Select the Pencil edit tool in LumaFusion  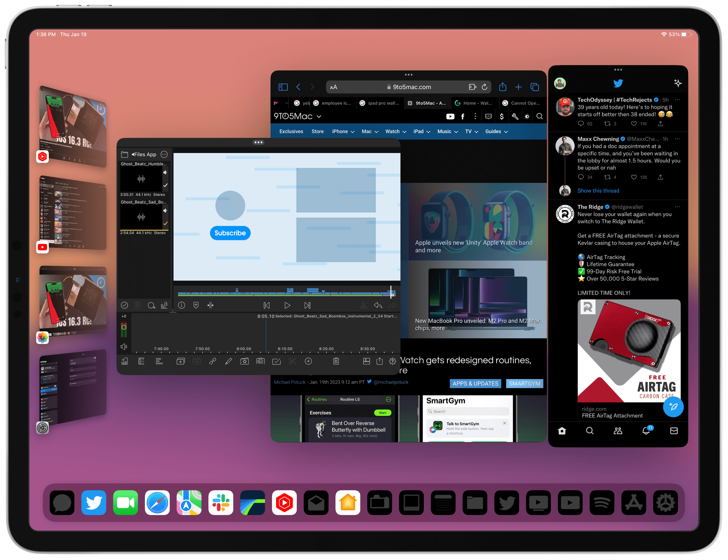228,361
